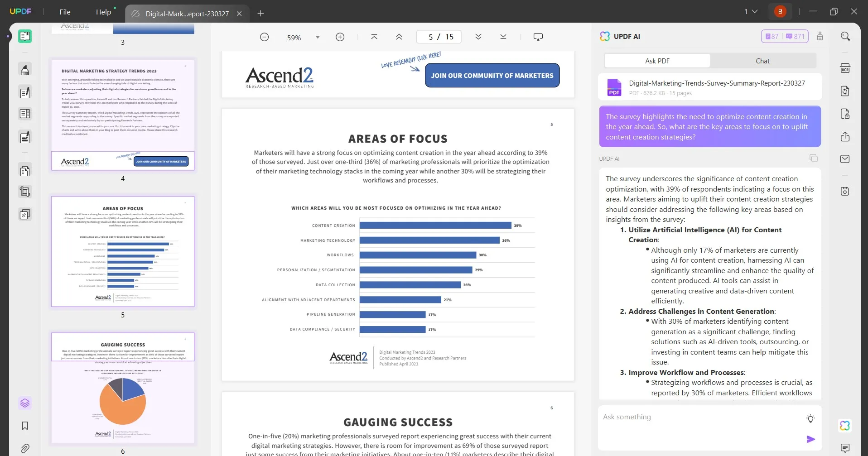Screen dimensions: 868x456
Task: Jump to the last page
Action: [503, 37]
